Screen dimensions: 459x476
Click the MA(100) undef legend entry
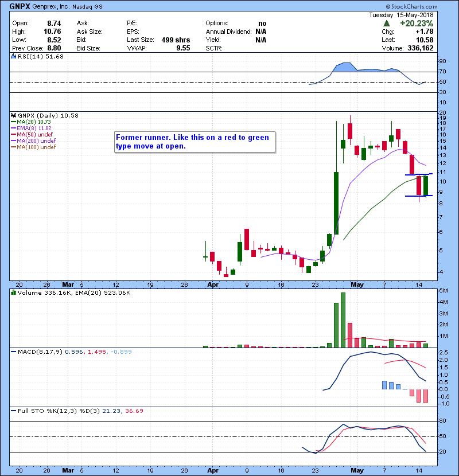[x=33, y=147]
